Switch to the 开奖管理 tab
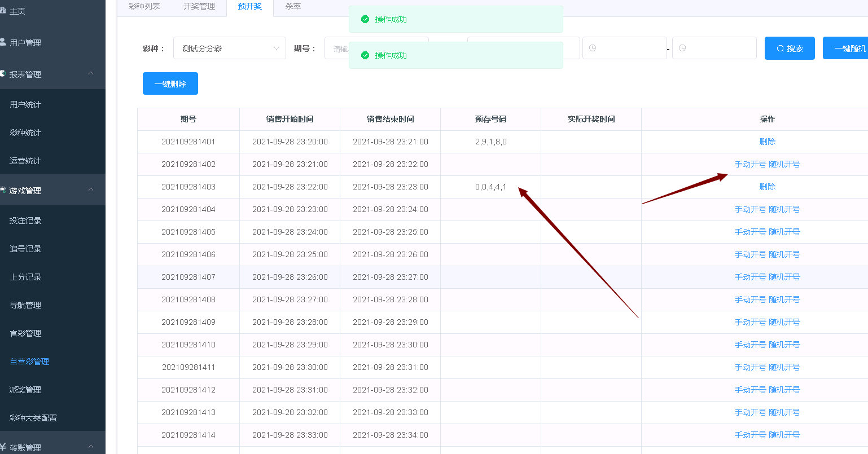Screen dimensions: 868x454 199,7
